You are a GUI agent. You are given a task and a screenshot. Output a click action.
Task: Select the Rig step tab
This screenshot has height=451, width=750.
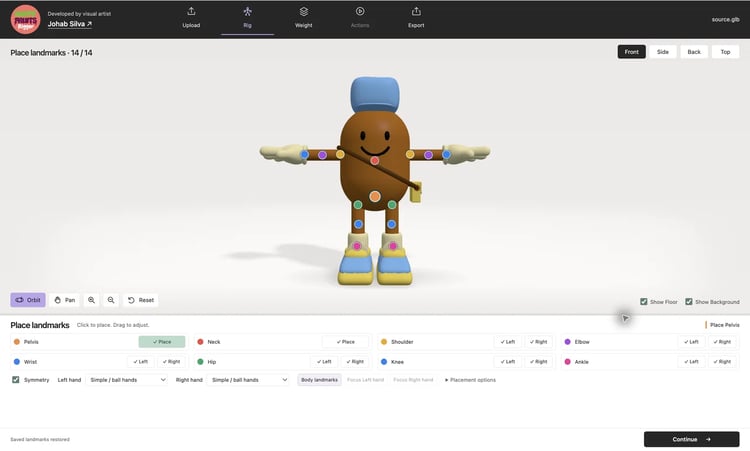[247, 18]
